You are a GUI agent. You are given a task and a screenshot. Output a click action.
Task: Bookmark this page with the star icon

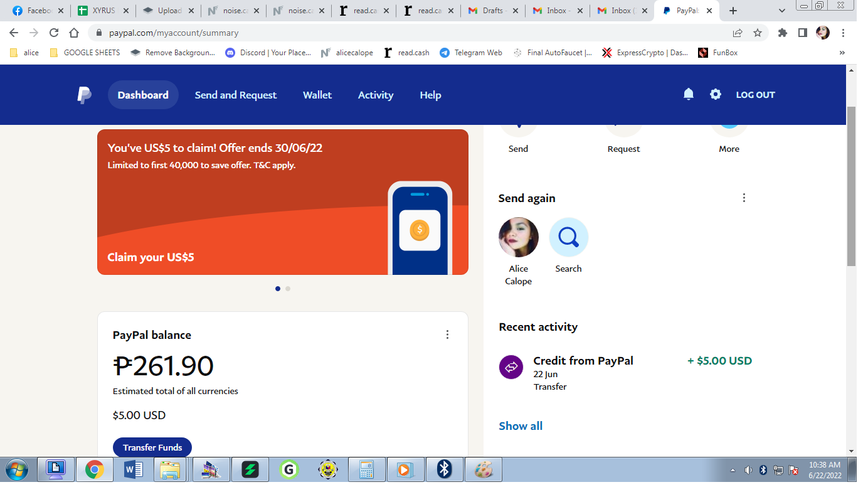click(758, 33)
